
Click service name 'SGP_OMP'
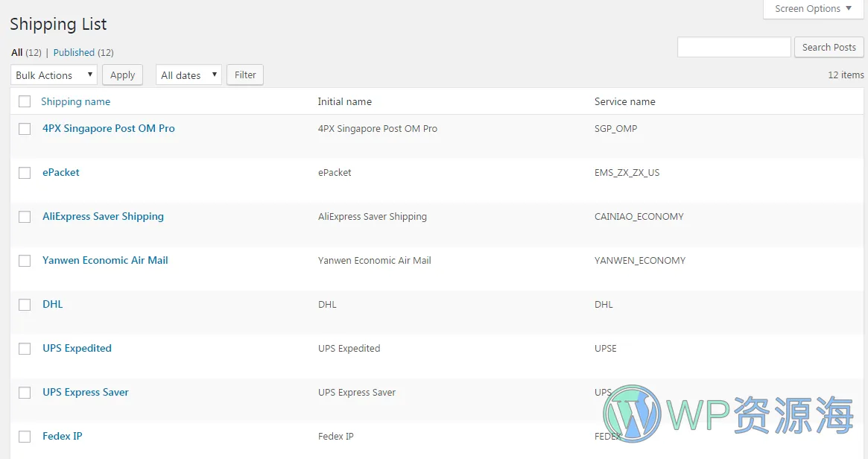pos(616,128)
